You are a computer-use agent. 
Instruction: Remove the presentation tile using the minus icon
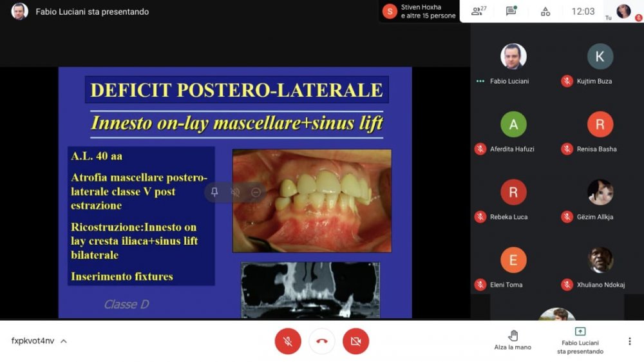tap(256, 192)
